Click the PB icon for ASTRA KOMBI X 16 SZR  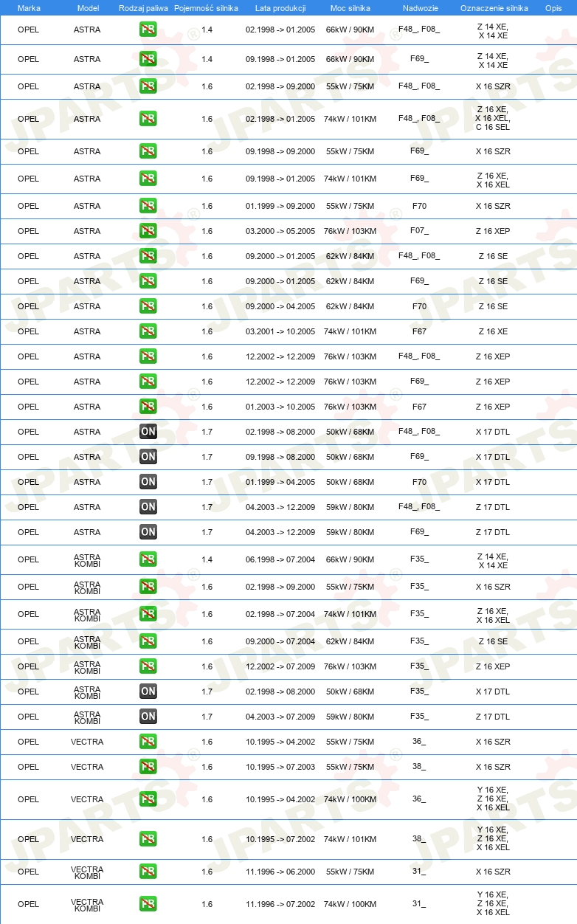tap(148, 587)
